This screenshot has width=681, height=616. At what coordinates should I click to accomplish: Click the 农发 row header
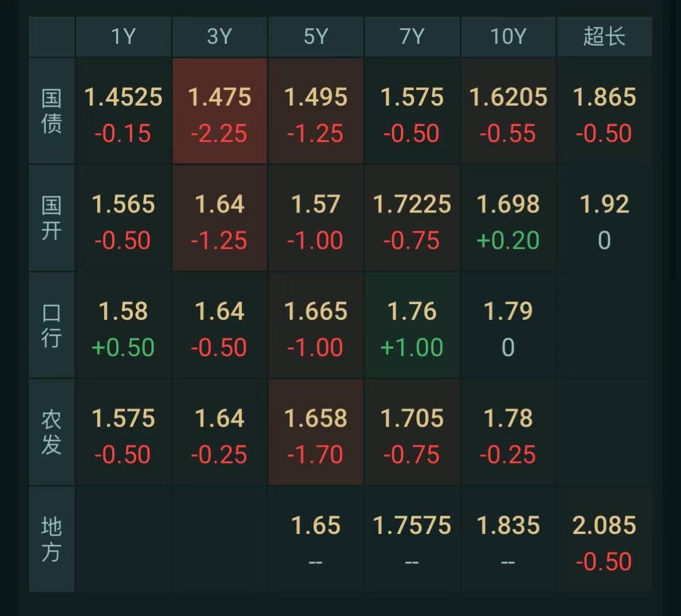pos(51,432)
